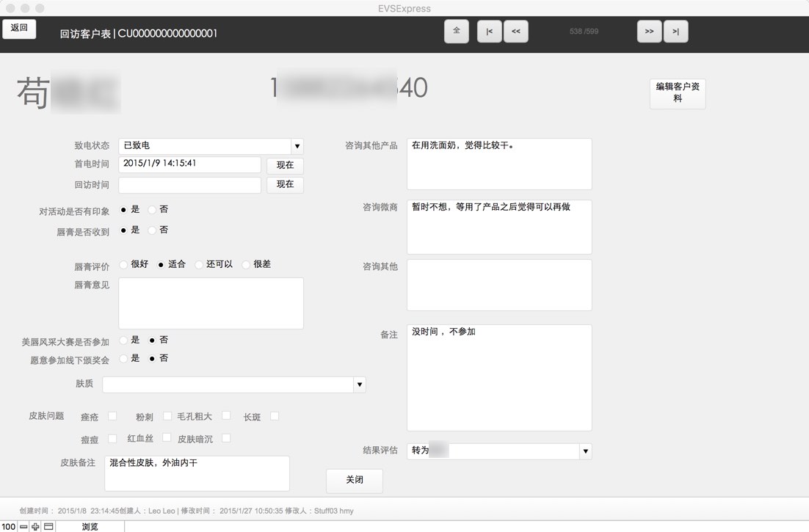Viewport: 809px width, 532px height.
Task: Check the 痤疮 skin problem box
Action: coord(112,415)
